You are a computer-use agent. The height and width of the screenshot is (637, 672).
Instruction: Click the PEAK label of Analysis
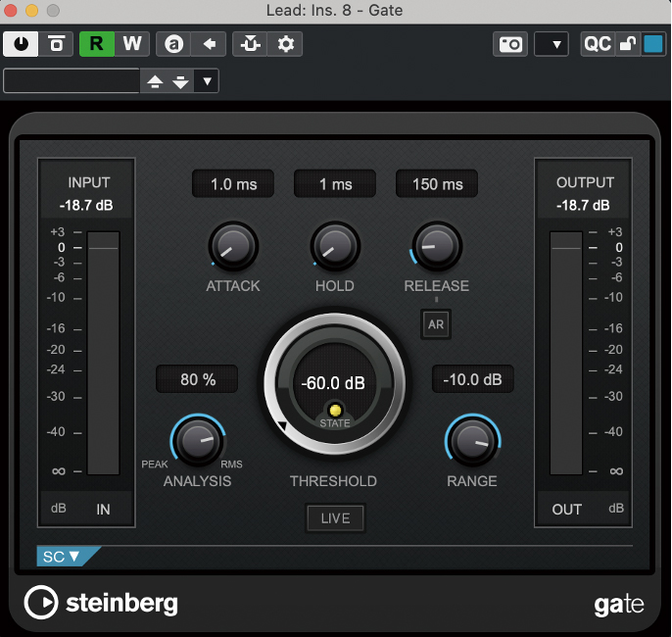click(x=155, y=465)
